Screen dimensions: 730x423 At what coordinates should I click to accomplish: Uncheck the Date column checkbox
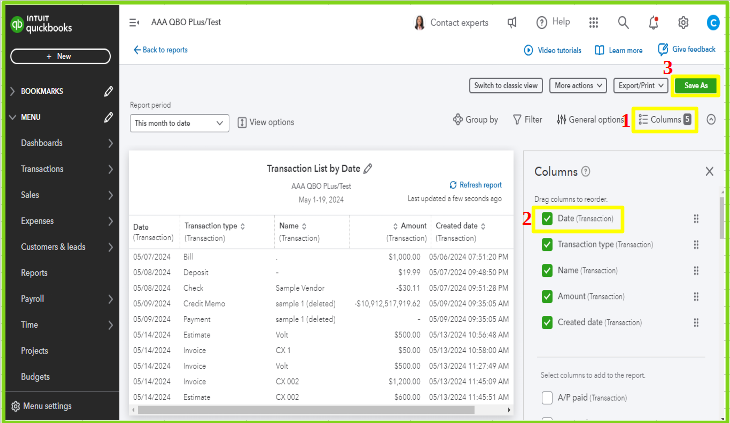[x=547, y=218]
